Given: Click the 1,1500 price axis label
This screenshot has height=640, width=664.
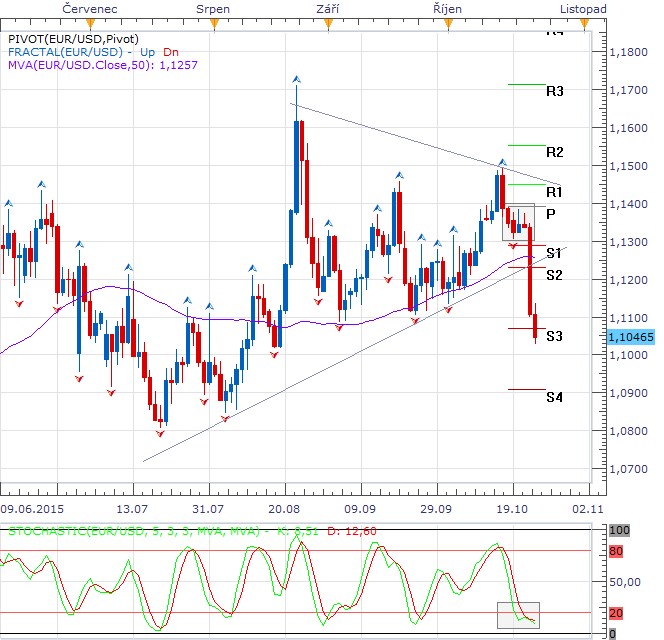Looking at the screenshot, I should [627, 166].
